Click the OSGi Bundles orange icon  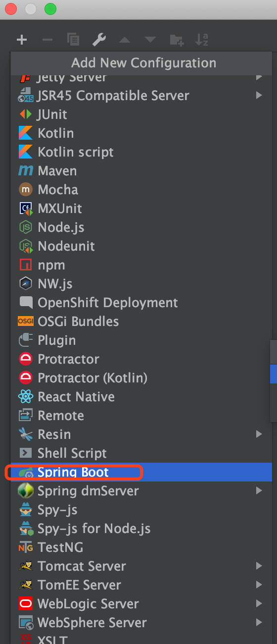pyautogui.click(x=26, y=322)
